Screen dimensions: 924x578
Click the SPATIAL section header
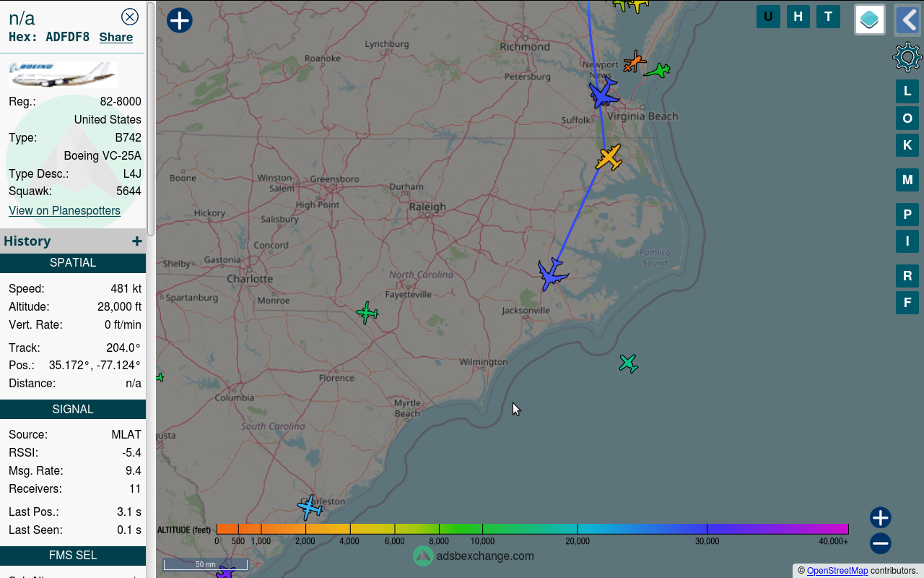click(73, 263)
